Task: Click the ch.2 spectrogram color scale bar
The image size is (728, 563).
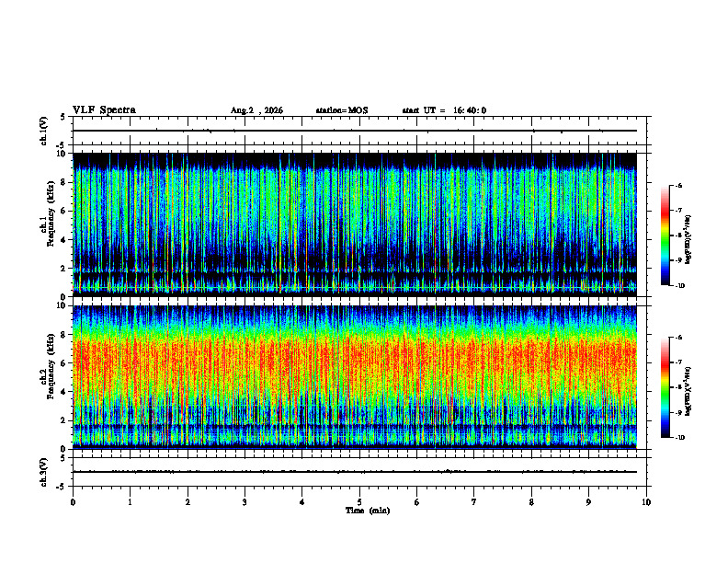Action: [665, 387]
